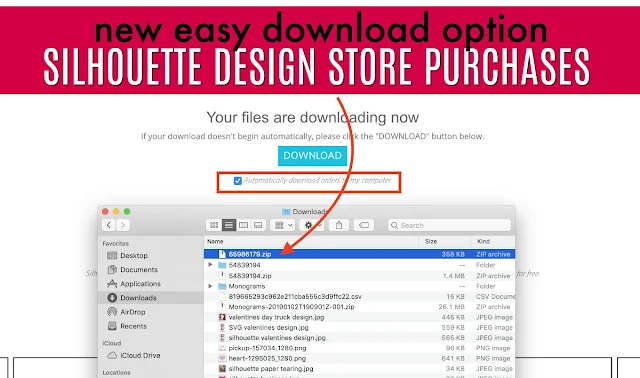Select the 65986179.zip file row
This screenshot has height=378, width=640.
pyautogui.click(x=359, y=254)
